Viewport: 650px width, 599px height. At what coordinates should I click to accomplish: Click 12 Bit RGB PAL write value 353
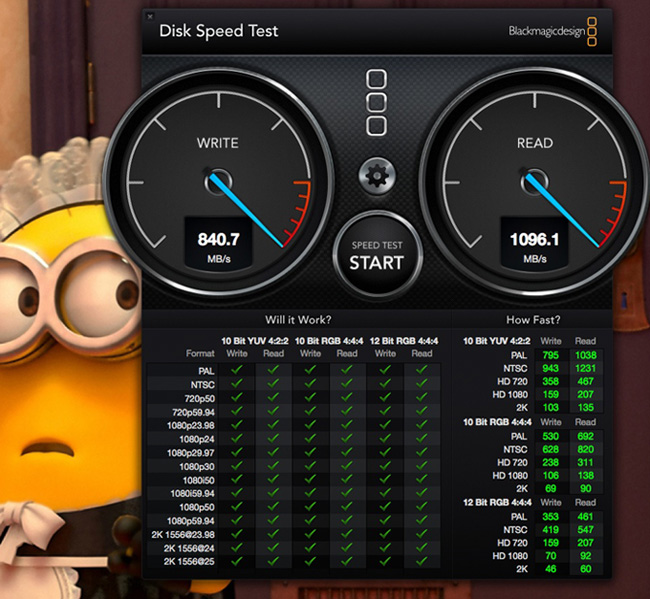[551, 517]
